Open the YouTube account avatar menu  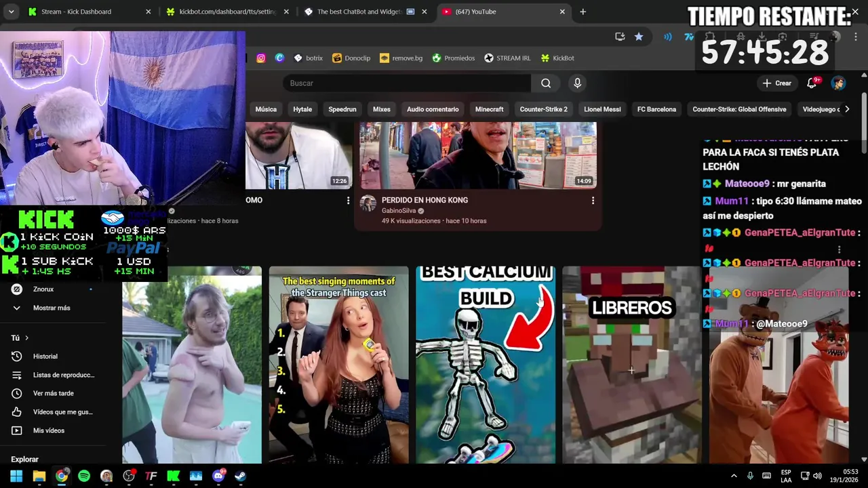[x=839, y=83]
